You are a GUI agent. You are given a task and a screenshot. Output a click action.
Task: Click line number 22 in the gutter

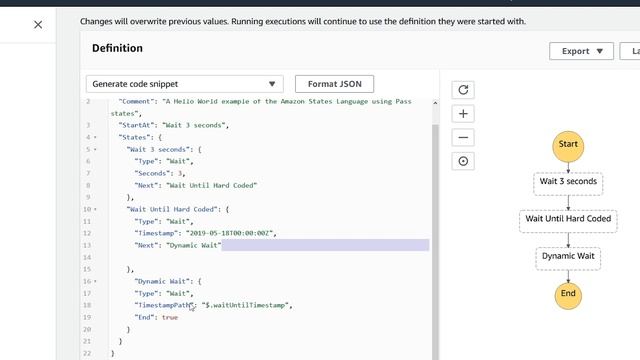87,353
